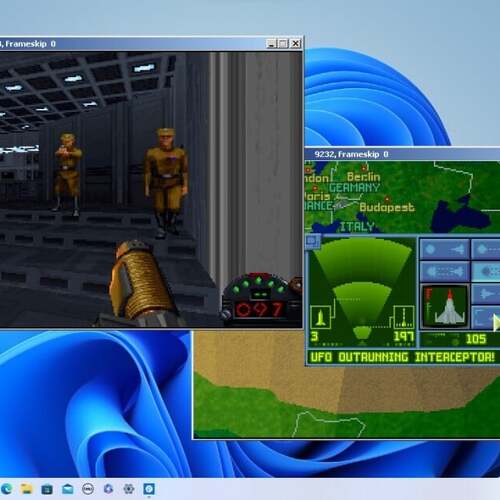
Task: Click the Berlin label on the map
Action: (x=363, y=177)
